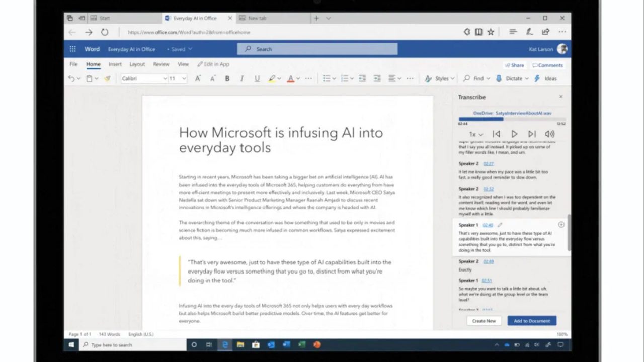The height and width of the screenshot is (362, 644).
Task: Open Kat Larson account profile picture
Action: pyautogui.click(x=562, y=49)
